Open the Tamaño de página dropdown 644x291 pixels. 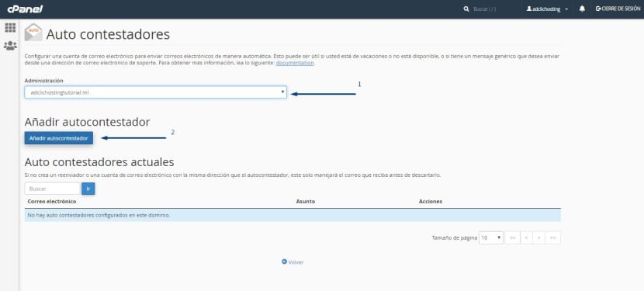(491, 237)
